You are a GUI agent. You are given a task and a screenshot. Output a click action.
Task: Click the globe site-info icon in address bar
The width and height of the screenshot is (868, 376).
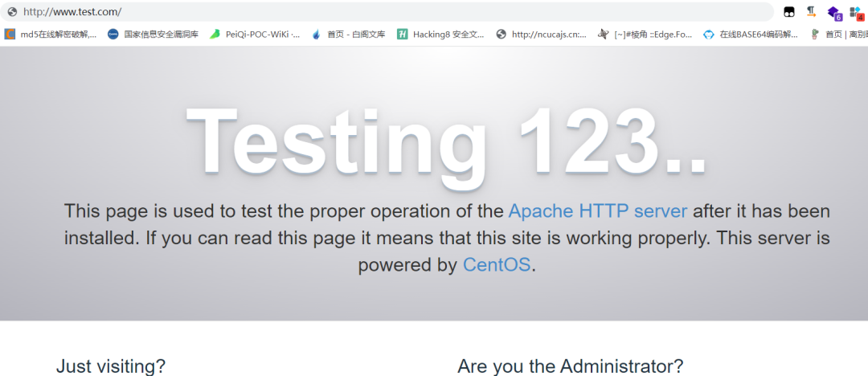coord(11,11)
